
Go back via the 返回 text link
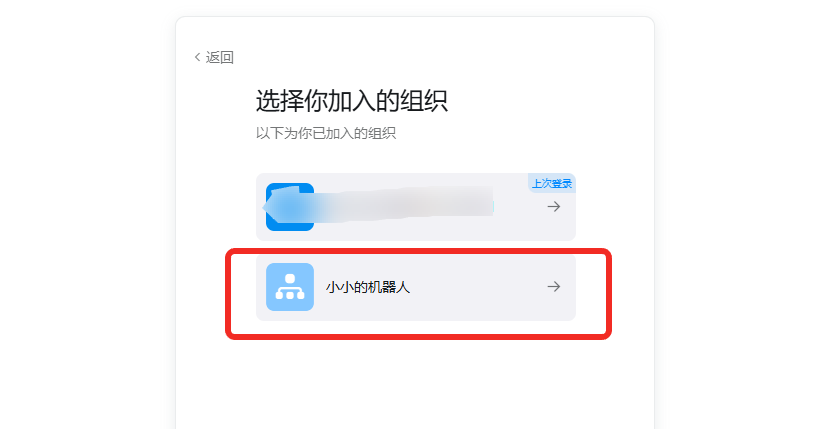[x=220, y=57]
